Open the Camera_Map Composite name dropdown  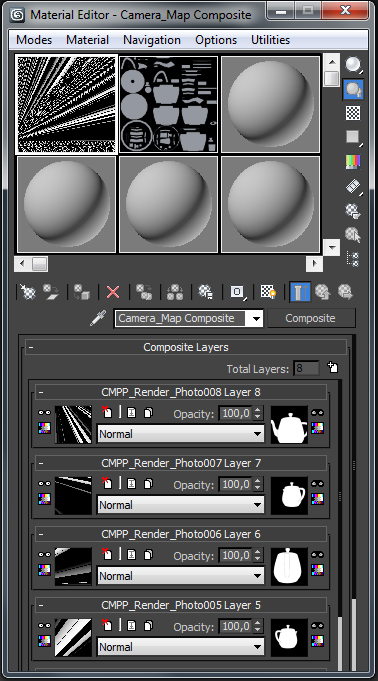pyautogui.click(x=256, y=319)
